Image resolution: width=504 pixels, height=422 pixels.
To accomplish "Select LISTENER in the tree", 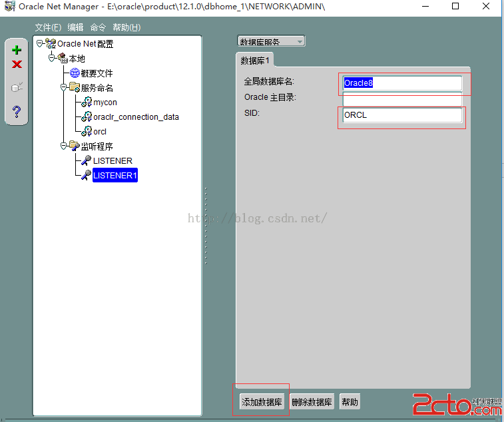I will [113, 160].
